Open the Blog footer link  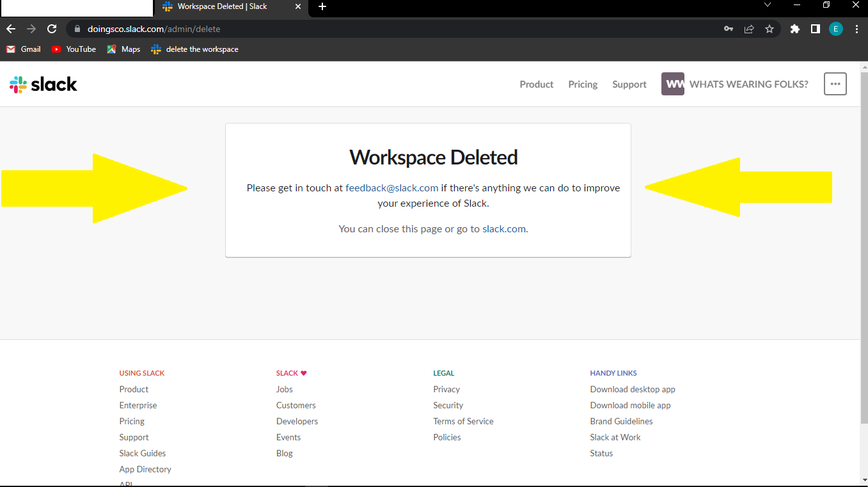285,453
